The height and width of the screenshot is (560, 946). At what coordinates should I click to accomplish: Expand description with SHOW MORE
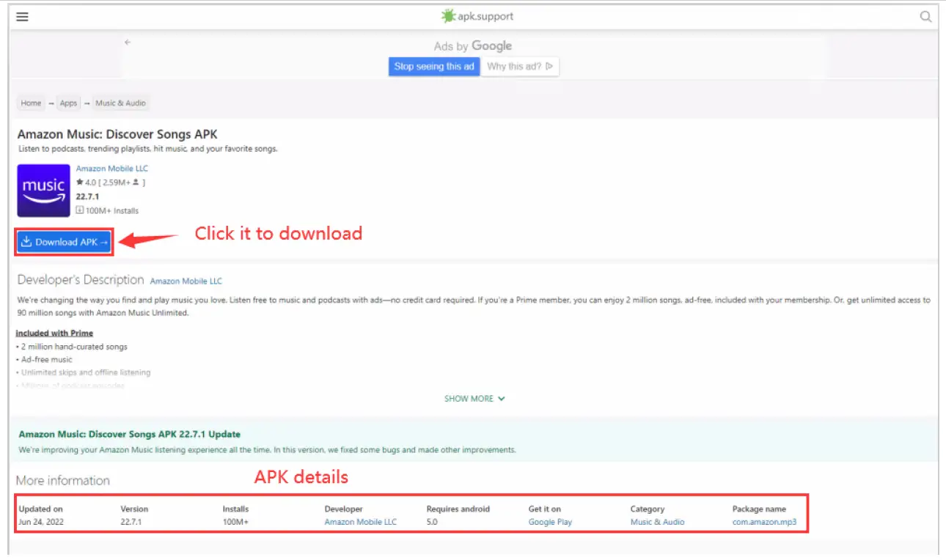click(x=474, y=399)
